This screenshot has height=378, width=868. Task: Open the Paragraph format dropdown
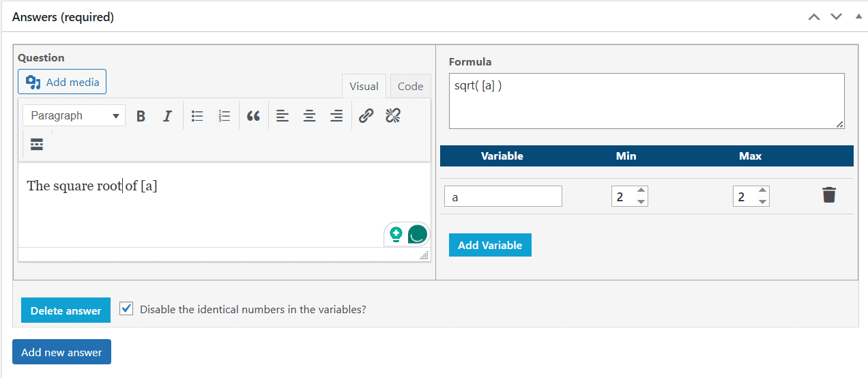tap(74, 116)
